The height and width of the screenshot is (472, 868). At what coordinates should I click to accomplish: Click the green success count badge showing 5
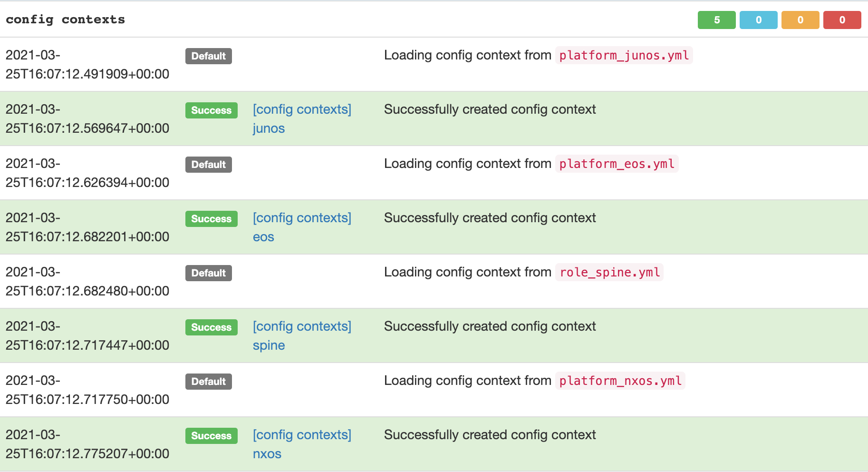716,20
